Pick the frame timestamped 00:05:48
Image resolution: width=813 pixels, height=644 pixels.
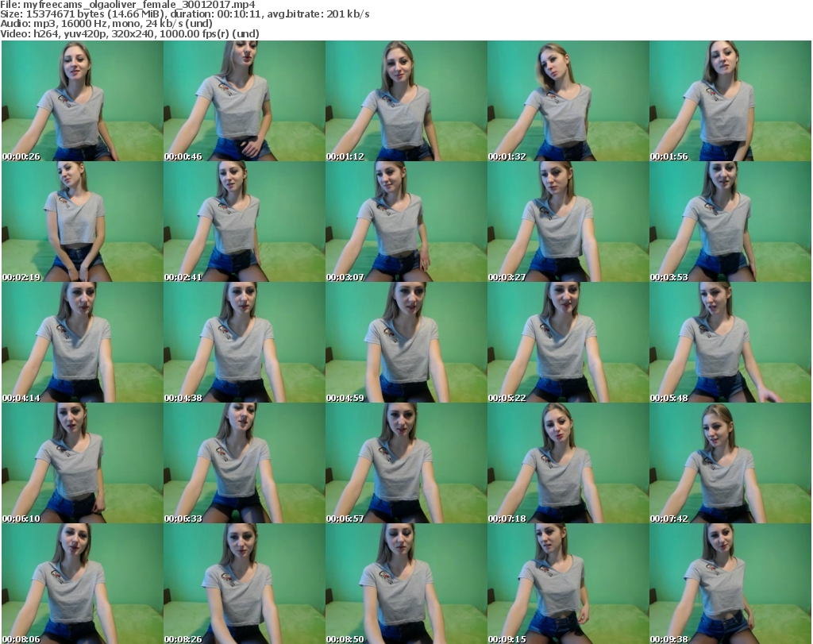730,342
